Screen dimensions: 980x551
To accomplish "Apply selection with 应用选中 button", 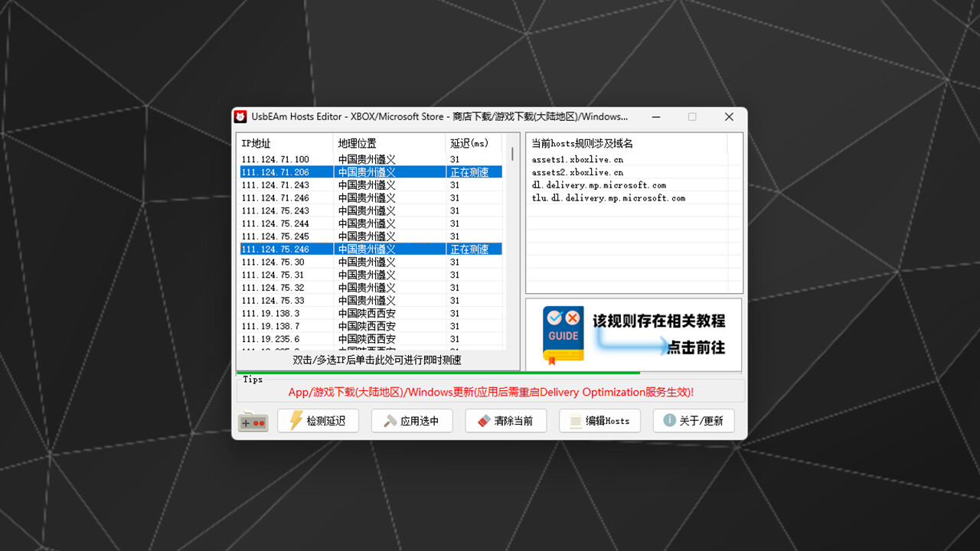I will (412, 420).
